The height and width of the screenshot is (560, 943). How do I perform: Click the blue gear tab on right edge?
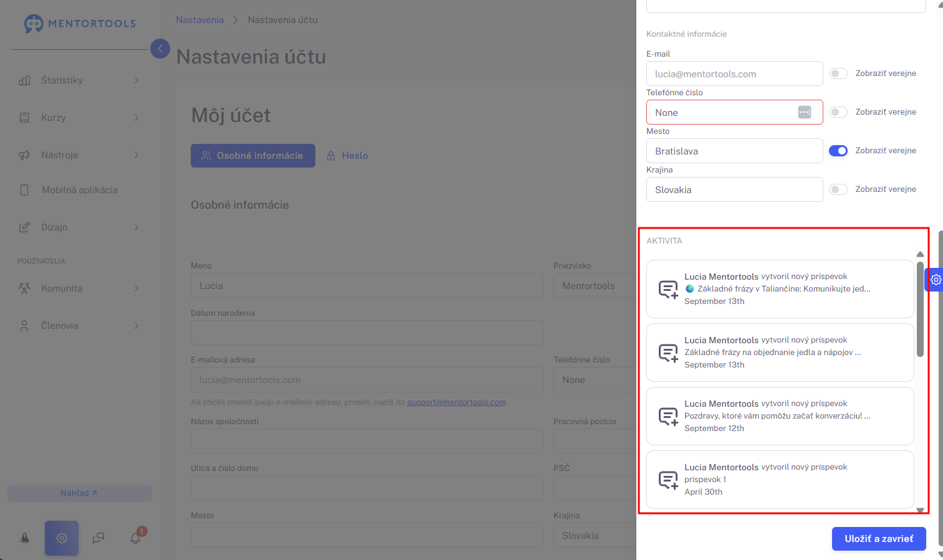[935, 280]
